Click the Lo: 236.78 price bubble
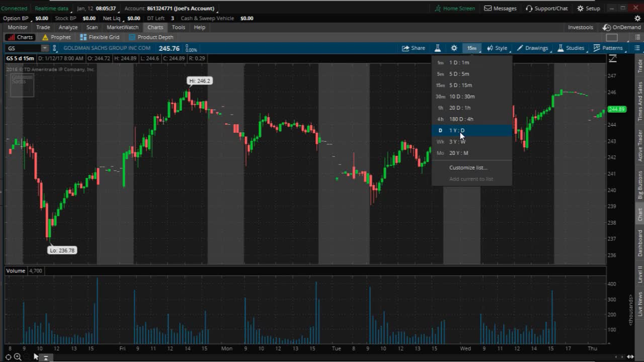This screenshot has height=362, width=644. tap(62, 250)
